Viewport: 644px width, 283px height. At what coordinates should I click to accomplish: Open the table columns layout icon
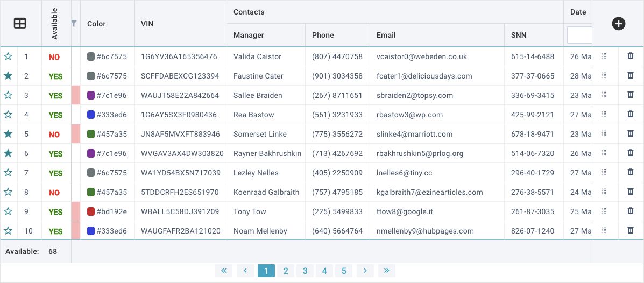pyautogui.click(x=20, y=24)
